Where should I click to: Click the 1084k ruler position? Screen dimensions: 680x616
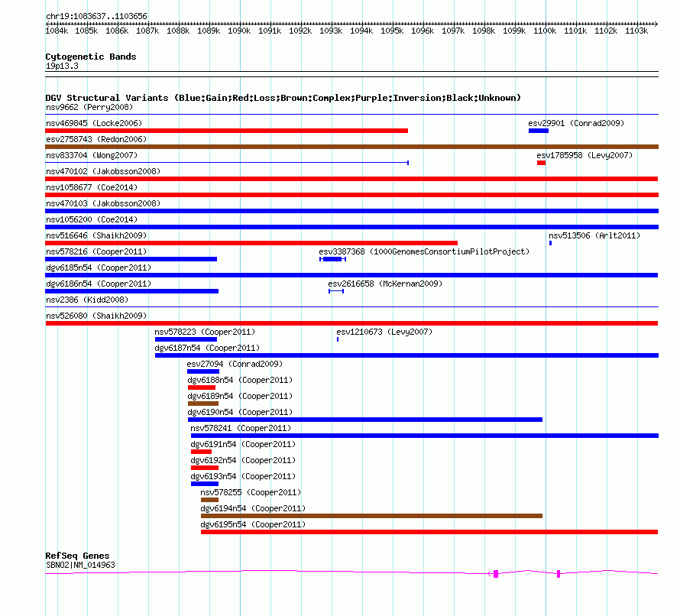(57, 31)
